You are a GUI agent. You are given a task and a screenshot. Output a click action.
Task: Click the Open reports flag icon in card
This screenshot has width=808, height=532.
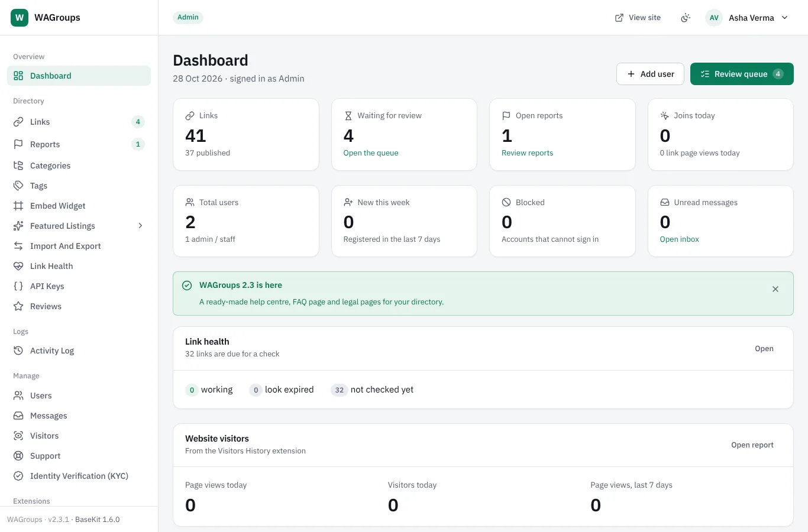coord(506,116)
